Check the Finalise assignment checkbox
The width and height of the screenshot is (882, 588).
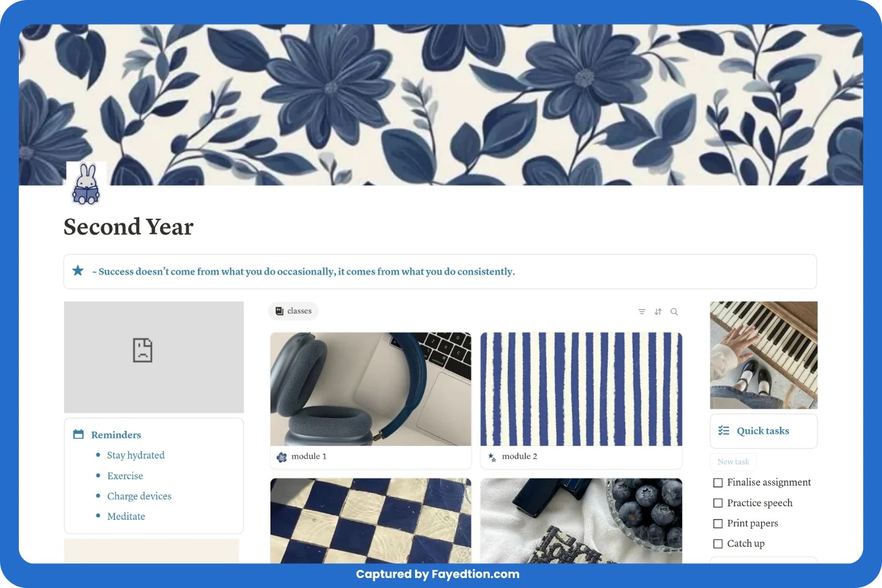click(x=718, y=483)
